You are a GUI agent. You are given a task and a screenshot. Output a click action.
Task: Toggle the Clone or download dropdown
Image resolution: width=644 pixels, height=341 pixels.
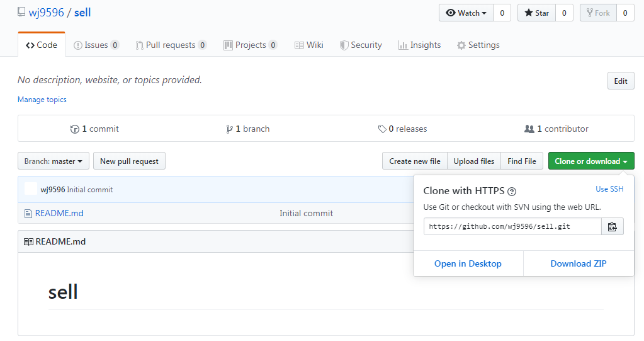click(x=591, y=161)
